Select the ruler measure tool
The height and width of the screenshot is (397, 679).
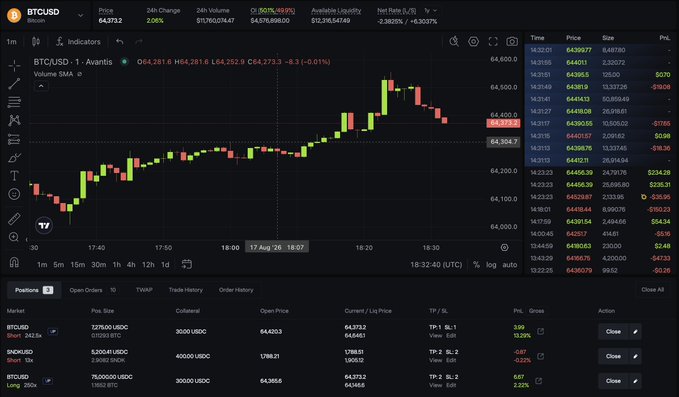[14, 219]
